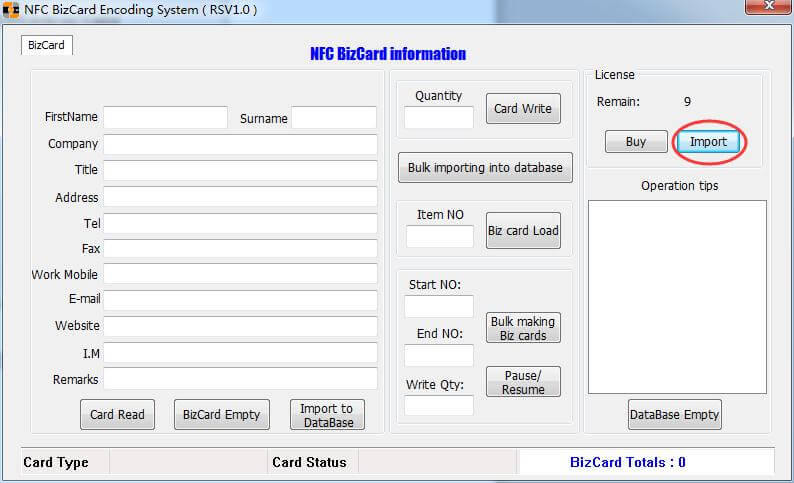Click the Buy license button
The width and height of the screenshot is (794, 483).
[636, 141]
